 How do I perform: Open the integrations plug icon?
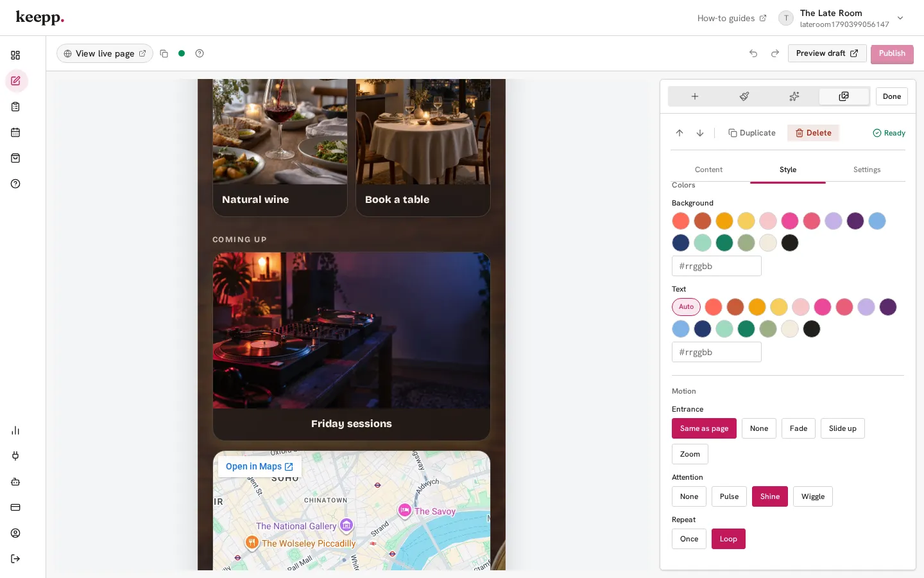(x=15, y=456)
